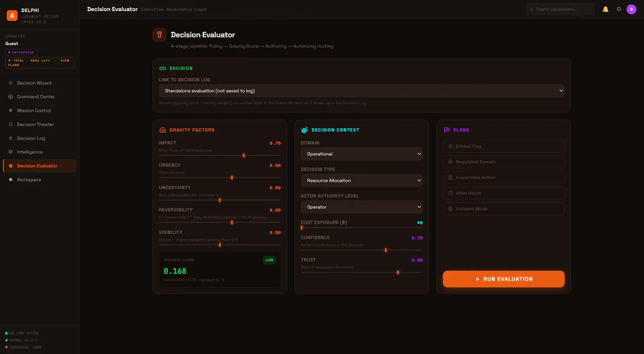Screen dimensions: 644x354
Task: Select Decision Evaluator in sidebar
Action: (39, 166)
